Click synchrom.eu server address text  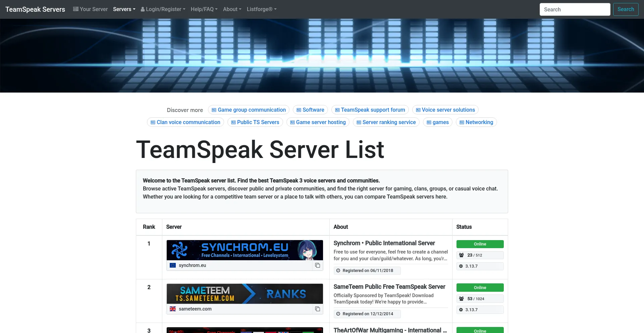[192, 265]
